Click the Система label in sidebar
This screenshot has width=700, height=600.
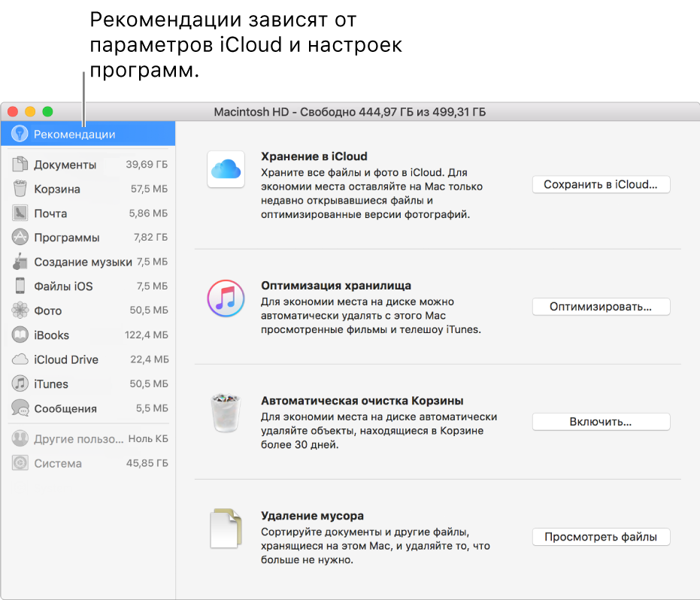(58, 463)
